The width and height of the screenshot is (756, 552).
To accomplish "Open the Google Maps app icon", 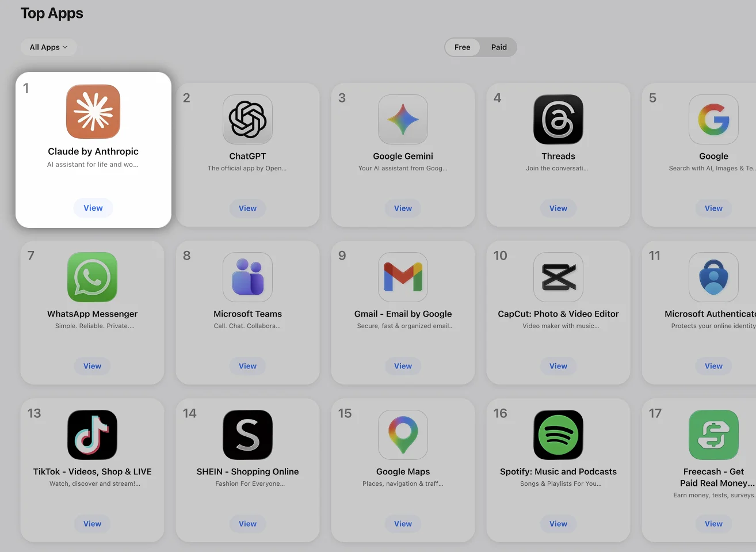I will coord(403,435).
